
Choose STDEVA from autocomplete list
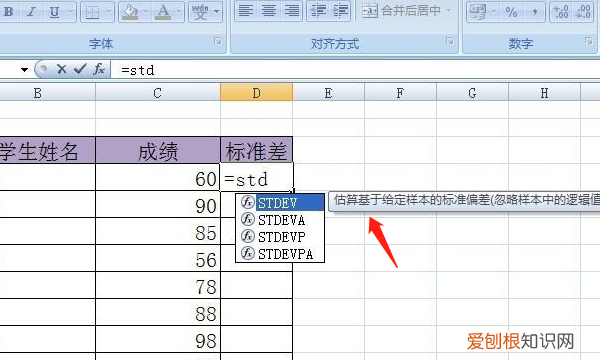tap(280, 220)
